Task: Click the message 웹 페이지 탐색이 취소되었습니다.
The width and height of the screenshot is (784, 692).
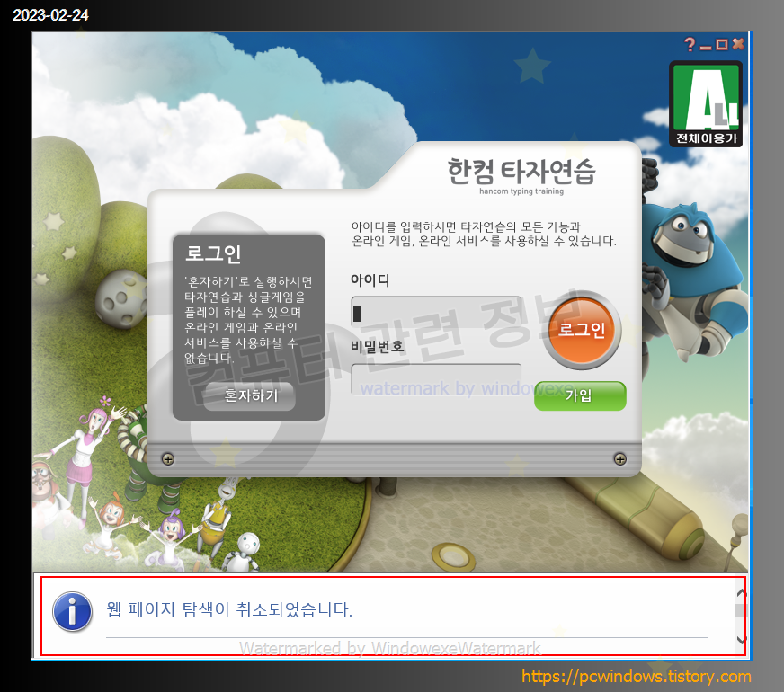Action: tap(229, 609)
